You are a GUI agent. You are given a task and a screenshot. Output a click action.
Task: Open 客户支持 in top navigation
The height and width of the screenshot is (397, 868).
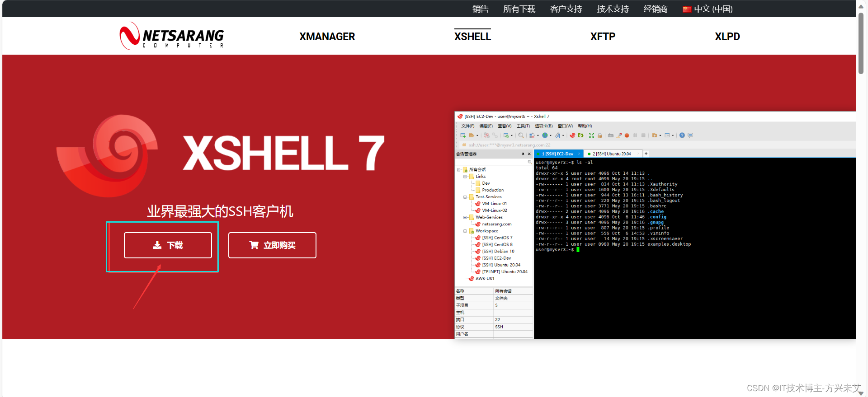click(566, 9)
